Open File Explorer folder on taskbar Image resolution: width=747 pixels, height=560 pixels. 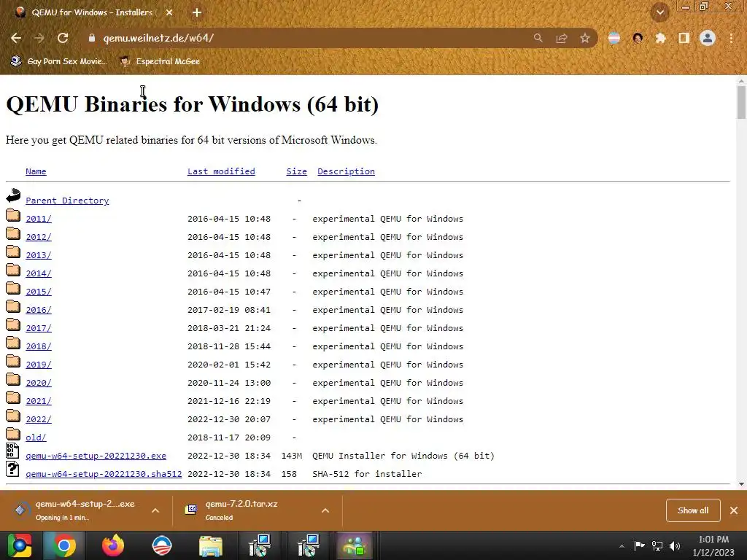click(211, 546)
